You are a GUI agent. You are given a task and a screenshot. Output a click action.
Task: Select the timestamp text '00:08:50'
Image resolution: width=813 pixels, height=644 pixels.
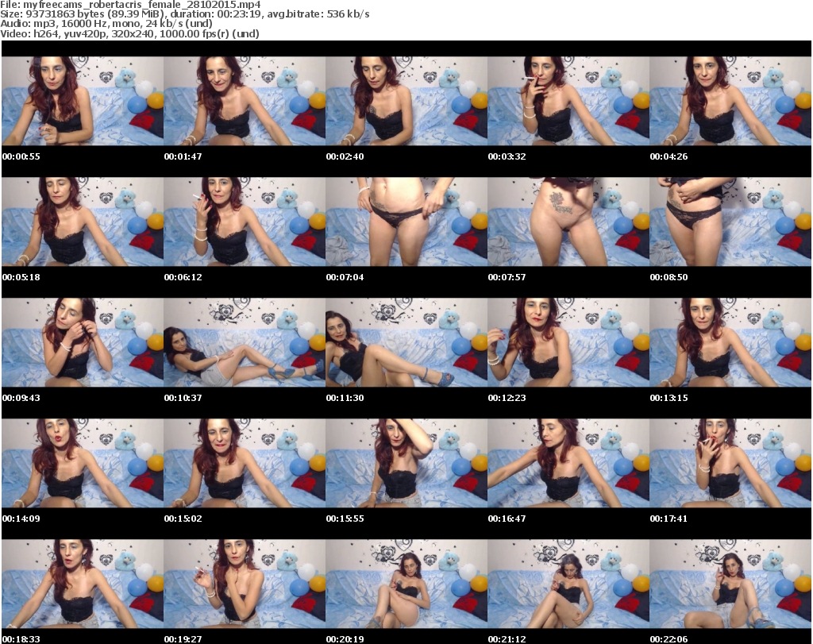669,277
